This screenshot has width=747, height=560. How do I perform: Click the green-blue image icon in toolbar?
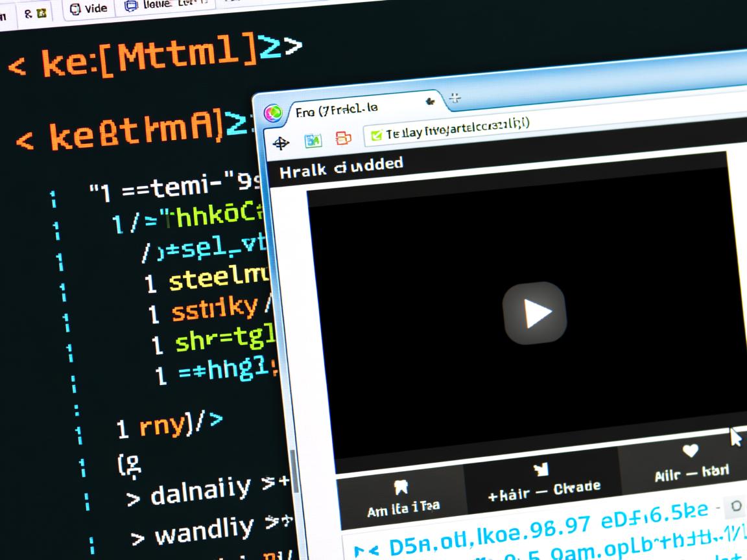[x=313, y=140]
